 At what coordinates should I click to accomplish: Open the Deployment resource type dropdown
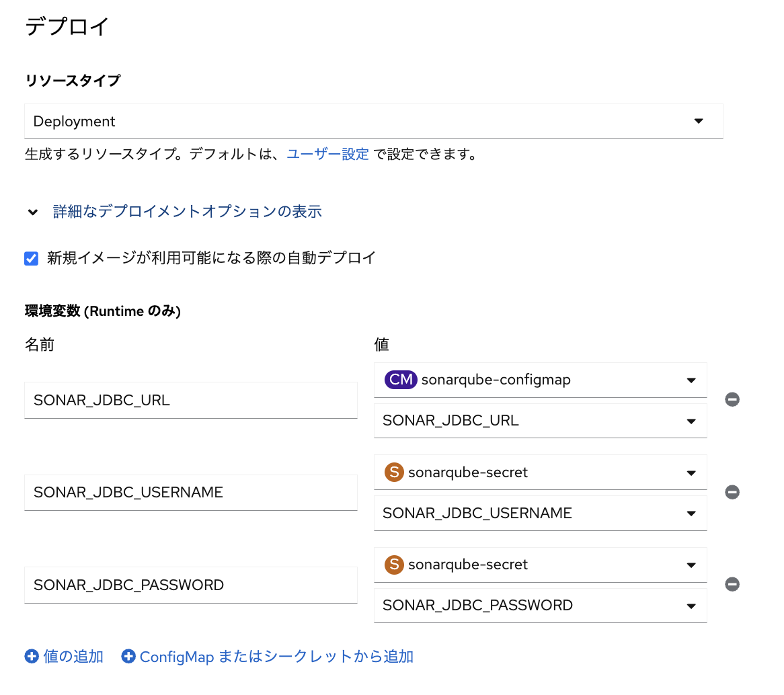(373, 122)
